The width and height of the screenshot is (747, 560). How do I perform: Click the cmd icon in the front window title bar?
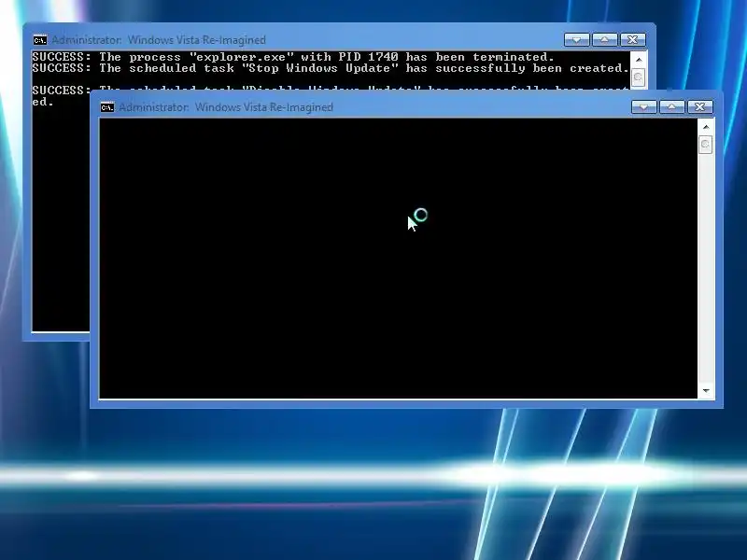pos(107,107)
